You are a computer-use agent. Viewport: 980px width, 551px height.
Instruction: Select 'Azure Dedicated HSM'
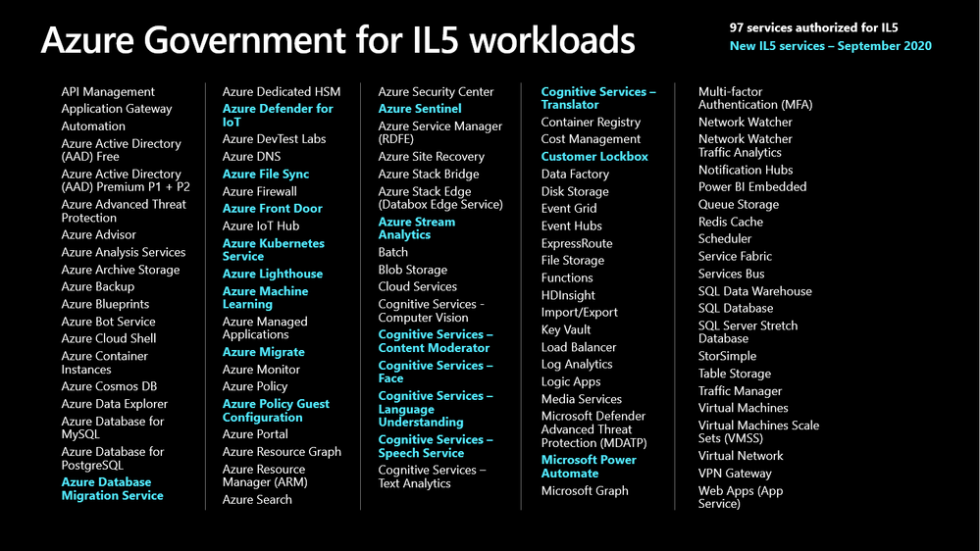[282, 92]
